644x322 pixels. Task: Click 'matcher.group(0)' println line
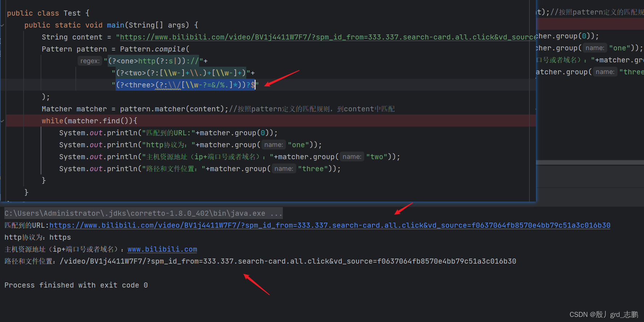(x=169, y=133)
